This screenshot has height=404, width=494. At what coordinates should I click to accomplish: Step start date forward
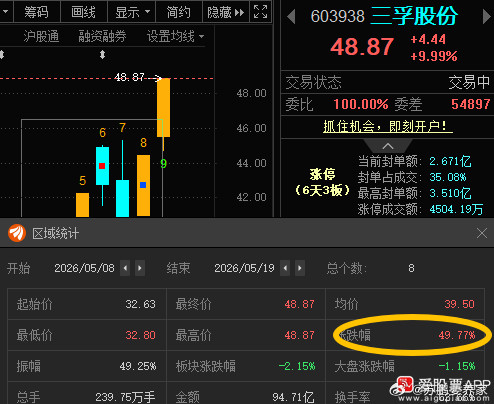tap(140, 268)
